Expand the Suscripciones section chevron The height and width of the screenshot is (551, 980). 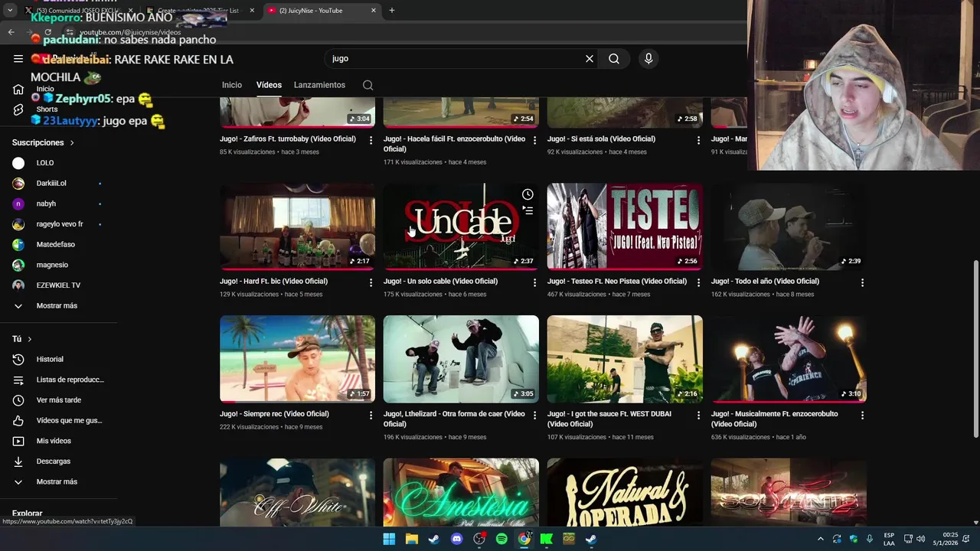click(x=73, y=143)
